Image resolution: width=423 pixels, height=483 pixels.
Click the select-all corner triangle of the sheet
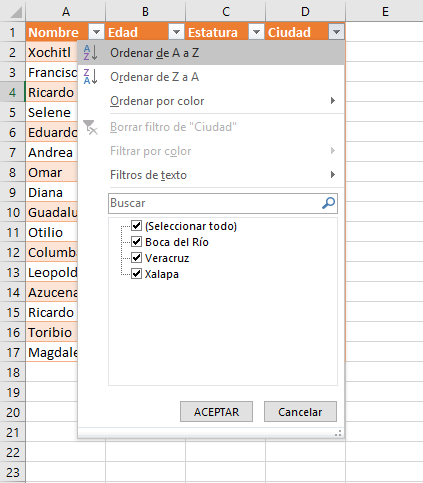(x=16, y=12)
